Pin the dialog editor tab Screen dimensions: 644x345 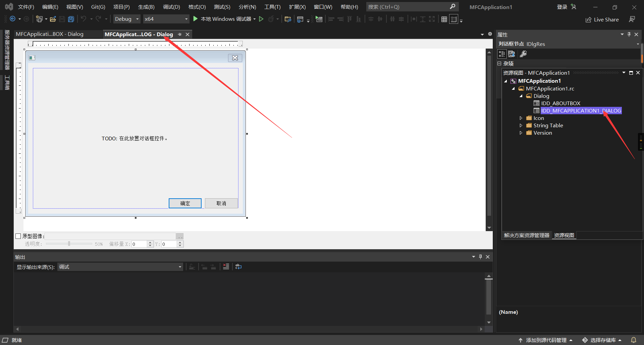[x=180, y=34]
